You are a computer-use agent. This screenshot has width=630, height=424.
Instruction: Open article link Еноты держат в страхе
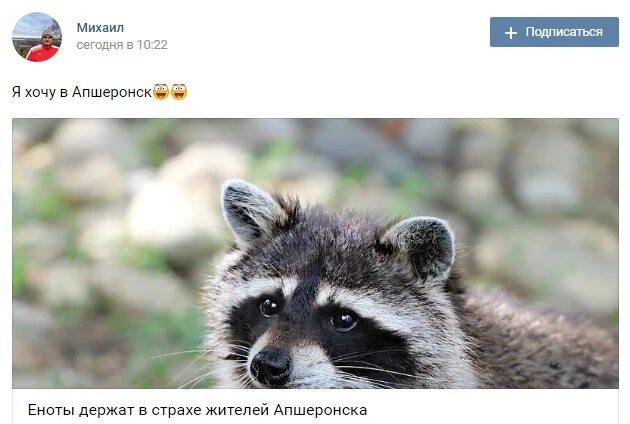point(197,410)
